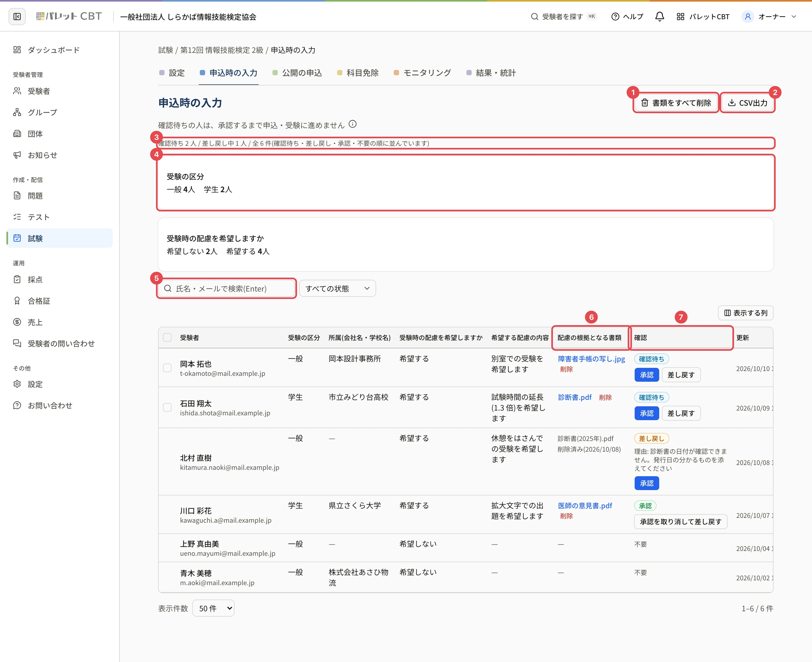Image resolution: width=812 pixels, height=662 pixels.
Task: Open the 表示する列 column chooser
Action: coord(745,313)
